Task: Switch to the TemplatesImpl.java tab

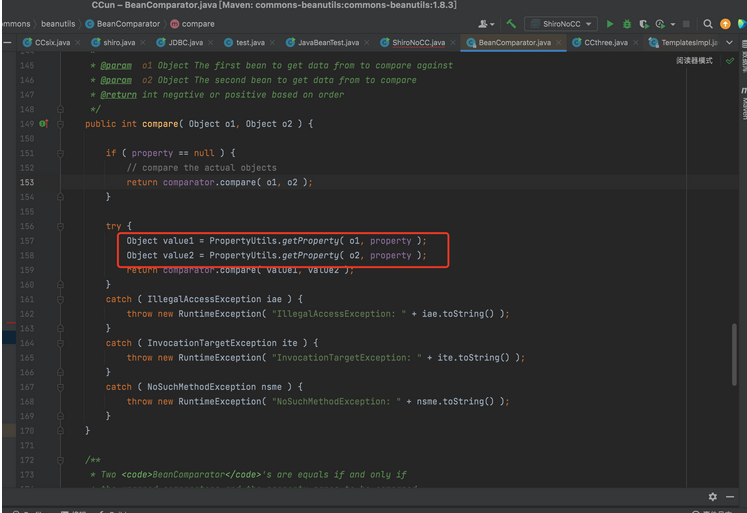Action: click(688, 43)
